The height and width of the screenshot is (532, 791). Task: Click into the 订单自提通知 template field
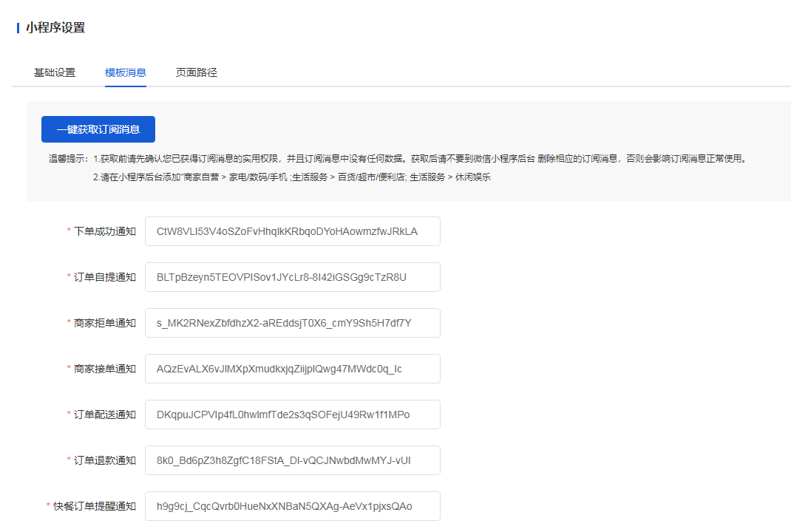[293, 277]
